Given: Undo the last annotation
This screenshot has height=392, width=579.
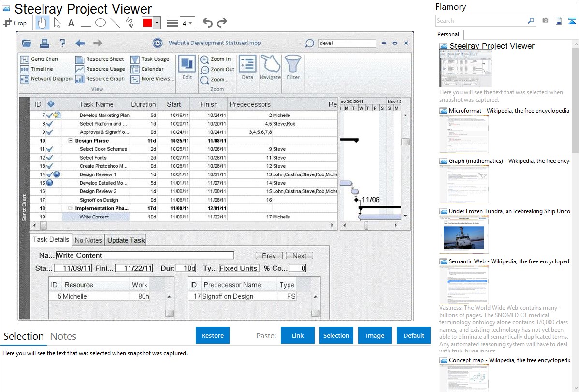Looking at the screenshot, I should click(x=207, y=23).
